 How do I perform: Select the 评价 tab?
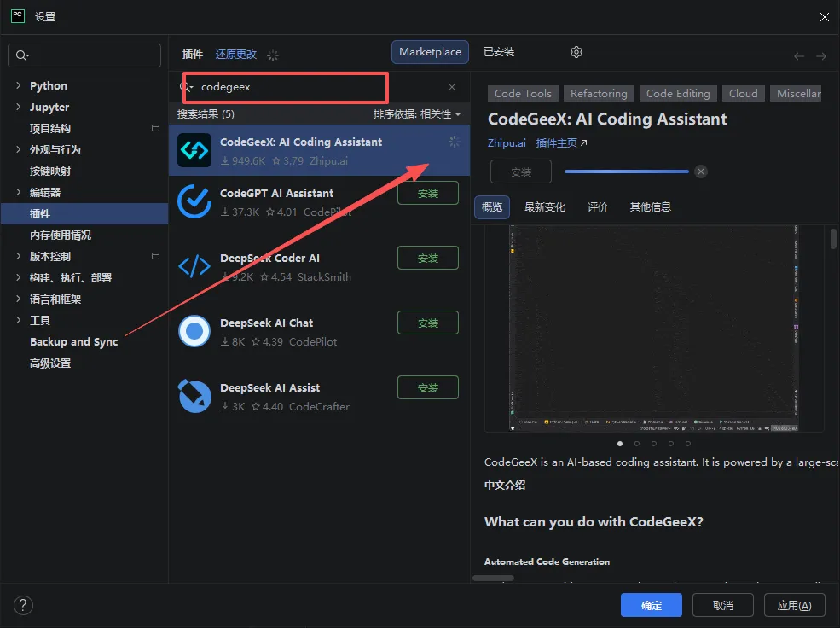(x=597, y=206)
